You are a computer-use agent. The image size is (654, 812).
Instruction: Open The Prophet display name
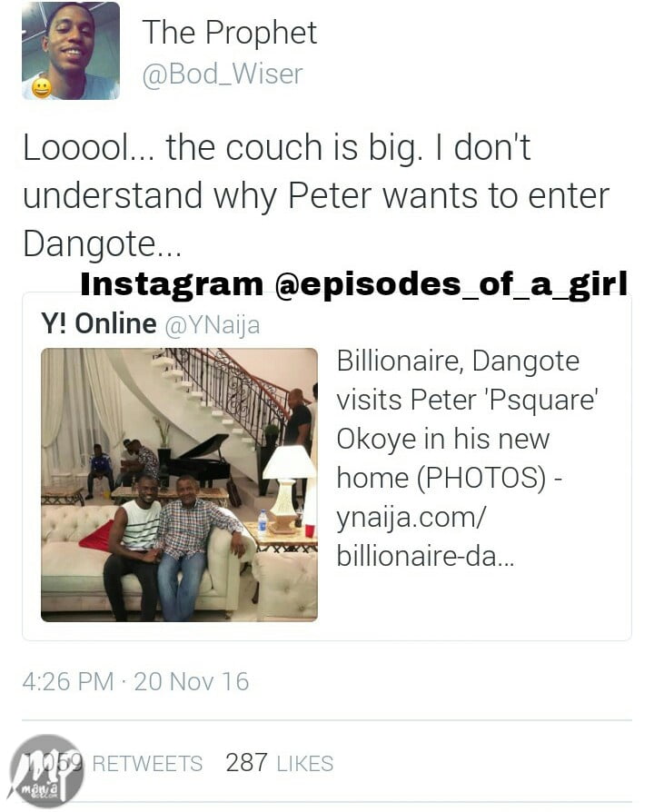point(230,33)
